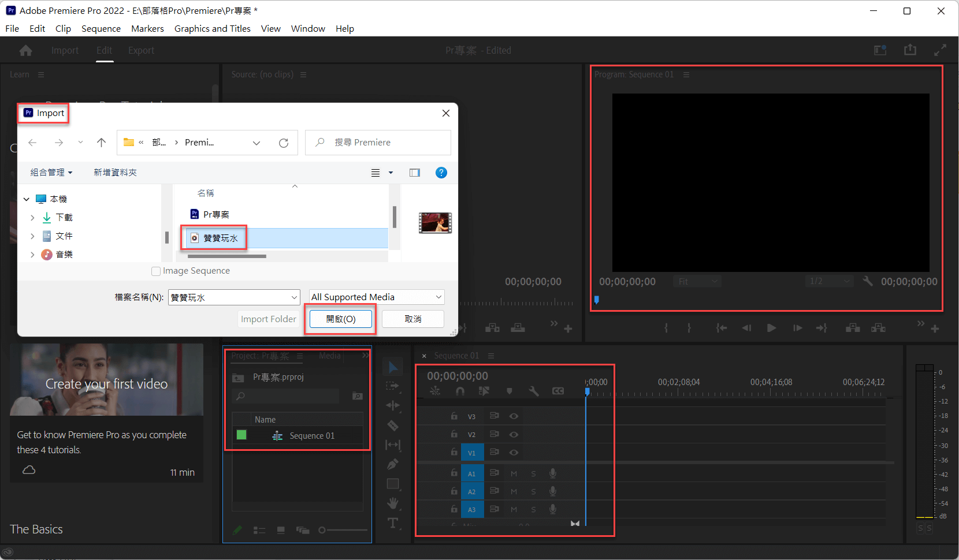Expand the 下載 tree node

click(32, 218)
